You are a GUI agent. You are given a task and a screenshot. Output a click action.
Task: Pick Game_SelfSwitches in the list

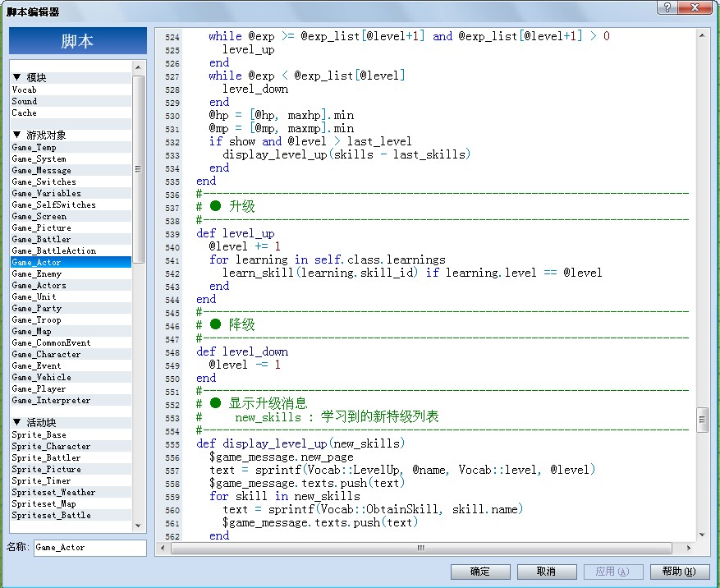click(71, 204)
